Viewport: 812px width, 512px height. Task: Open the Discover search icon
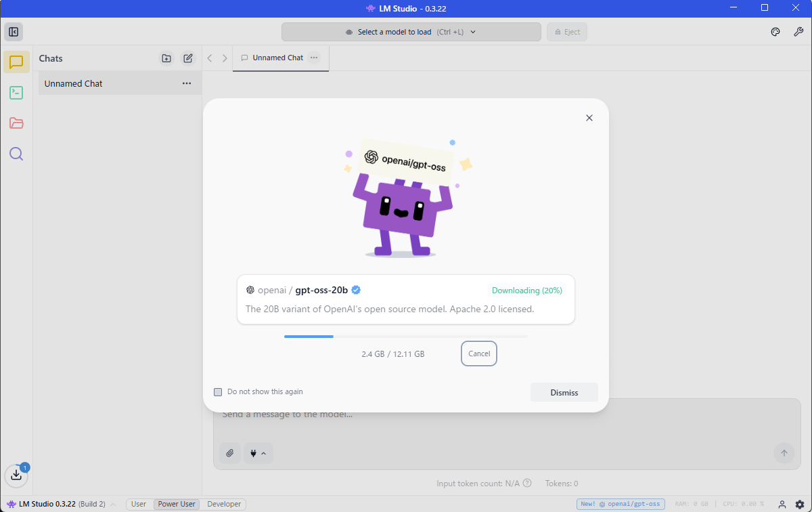coord(16,154)
